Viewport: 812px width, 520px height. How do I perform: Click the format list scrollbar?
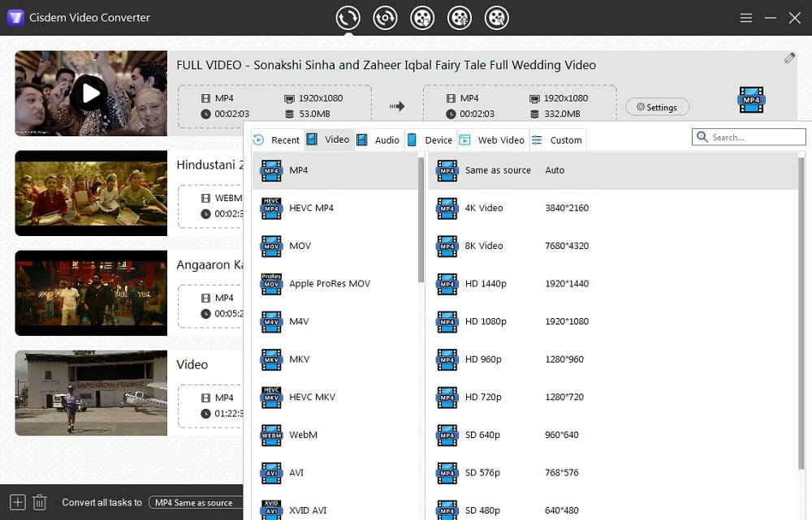421,219
